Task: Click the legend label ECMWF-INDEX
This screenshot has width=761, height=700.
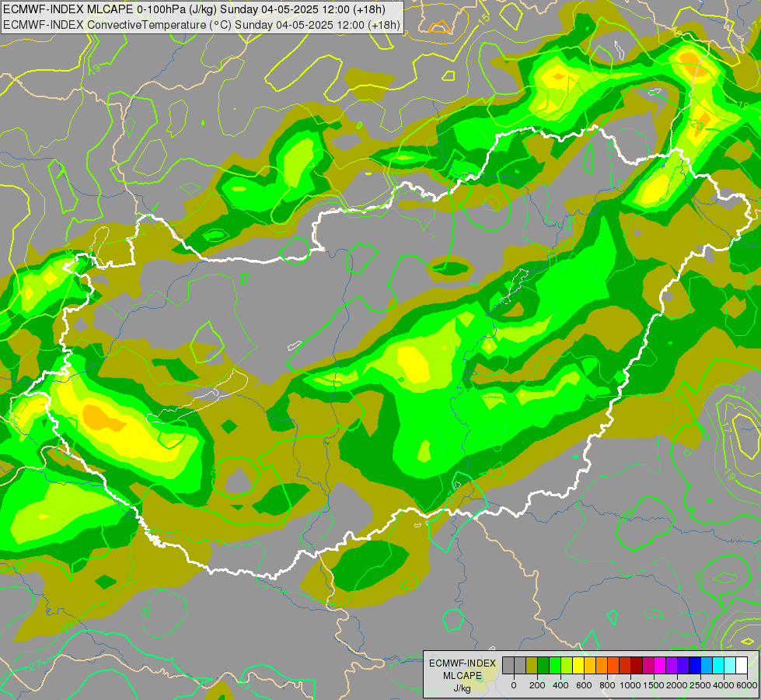Action: coord(463,663)
